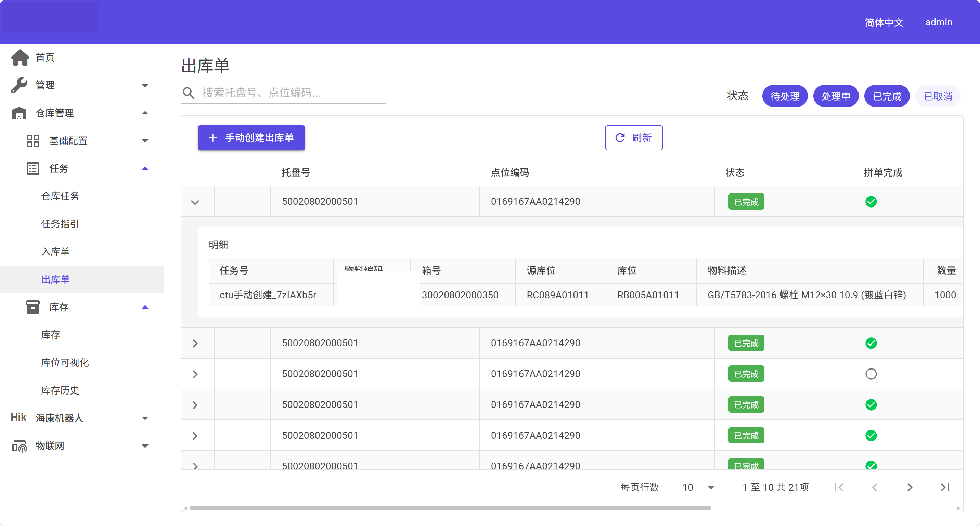Image resolution: width=980 pixels, height=526 pixels.
Task: Click the search magnifier icon
Action: click(x=189, y=93)
